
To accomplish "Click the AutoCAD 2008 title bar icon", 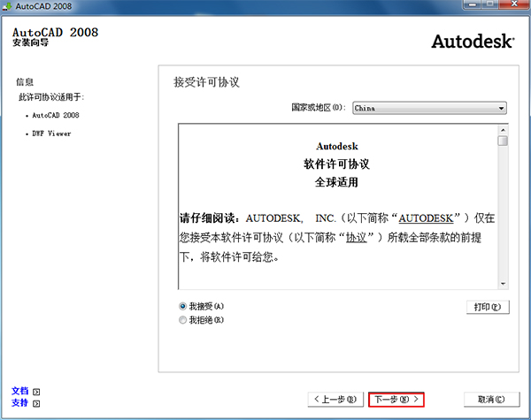I will 8,7.
